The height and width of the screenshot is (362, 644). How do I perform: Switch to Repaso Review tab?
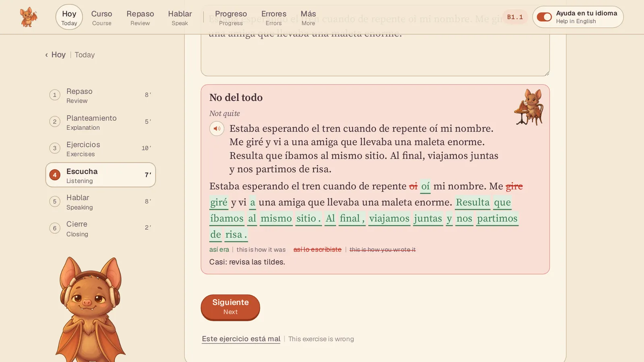(140, 18)
